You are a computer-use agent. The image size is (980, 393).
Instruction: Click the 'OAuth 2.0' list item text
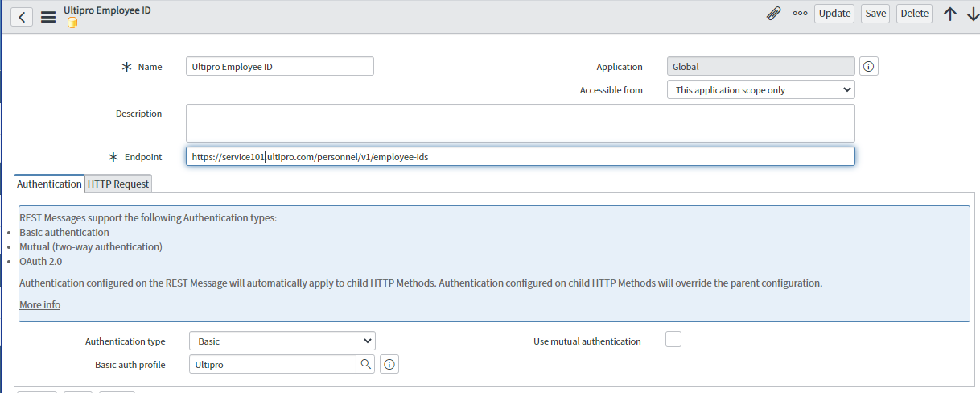click(x=41, y=262)
